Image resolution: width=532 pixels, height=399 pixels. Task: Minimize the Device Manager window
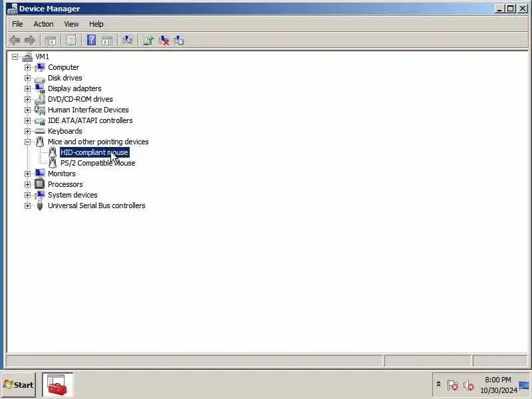point(499,9)
